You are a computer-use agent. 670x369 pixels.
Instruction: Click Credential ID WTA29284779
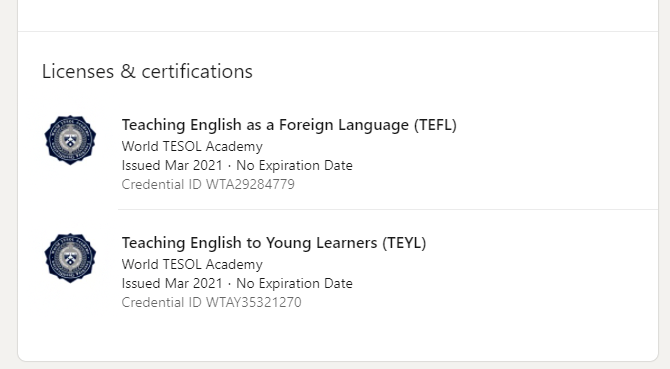click(x=208, y=184)
